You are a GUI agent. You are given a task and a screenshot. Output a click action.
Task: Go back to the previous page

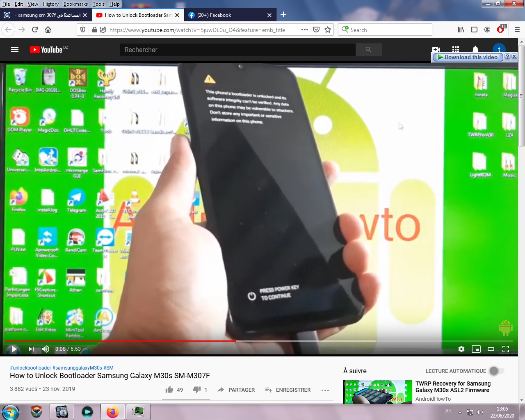[x=9, y=30]
